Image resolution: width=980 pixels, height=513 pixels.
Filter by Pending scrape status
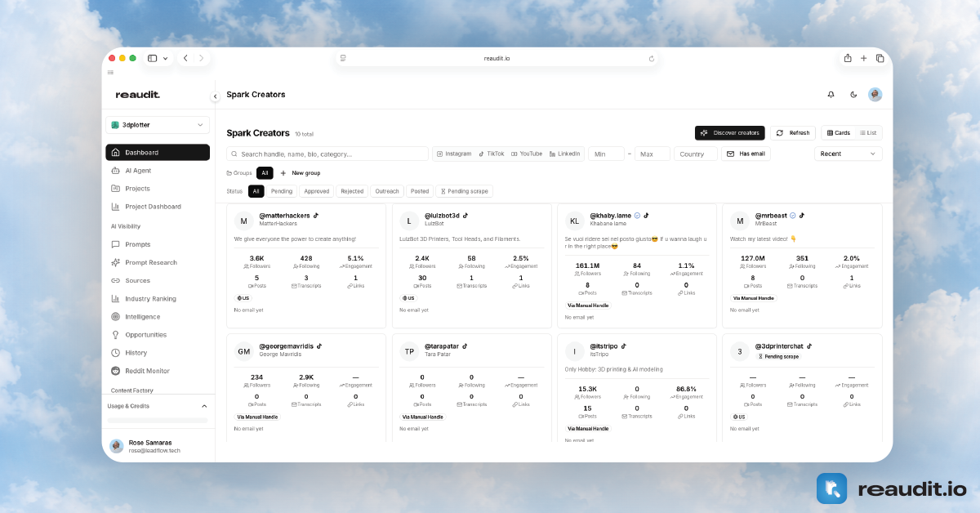coord(465,191)
